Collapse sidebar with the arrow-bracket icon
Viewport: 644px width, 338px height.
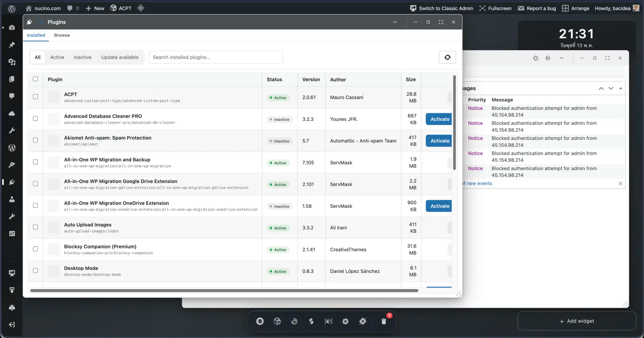click(12, 325)
